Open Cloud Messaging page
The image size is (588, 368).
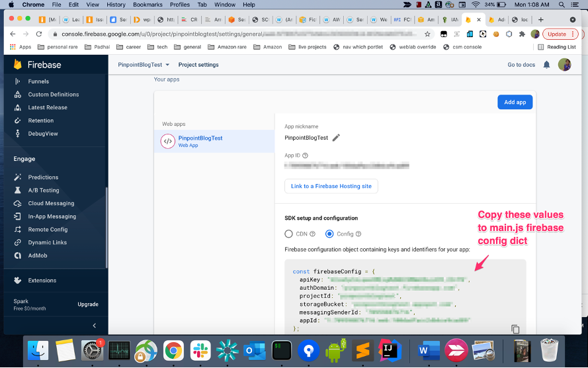[x=51, y=204]
